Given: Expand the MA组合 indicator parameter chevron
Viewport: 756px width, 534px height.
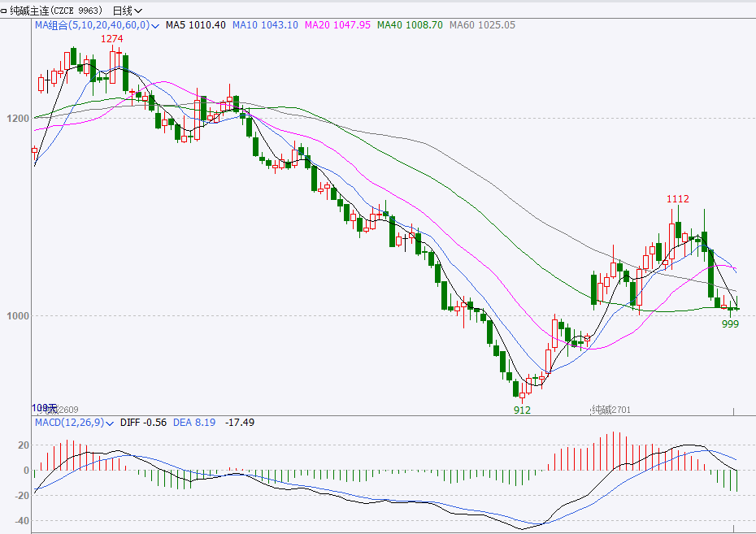Looking at the screenshot, I should (155, 26).
